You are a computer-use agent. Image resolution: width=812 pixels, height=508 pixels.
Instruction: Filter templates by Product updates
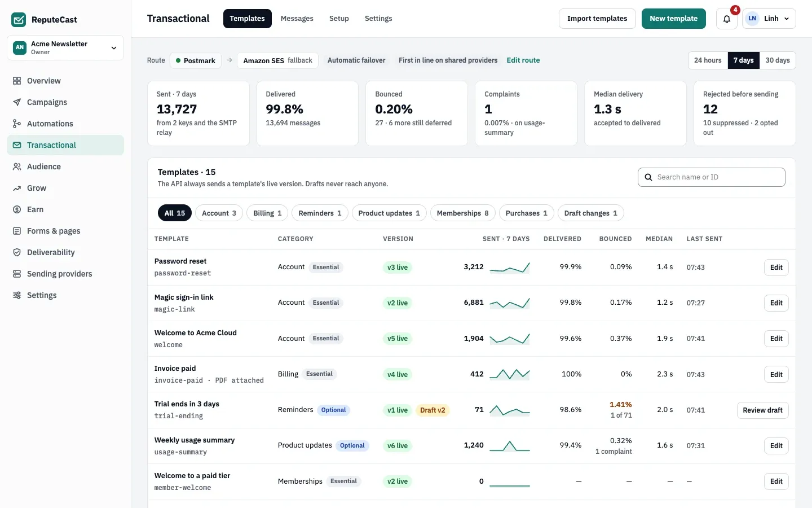click(x=389, y=213)
